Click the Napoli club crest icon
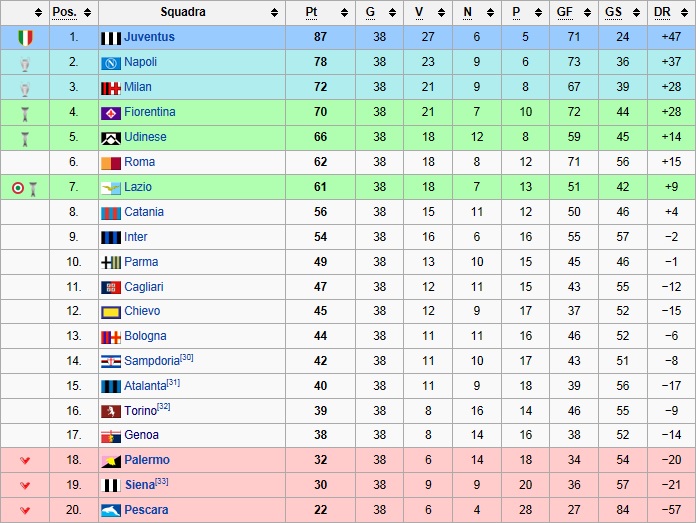Screen dimensions: 696x523 click(111, 63)
